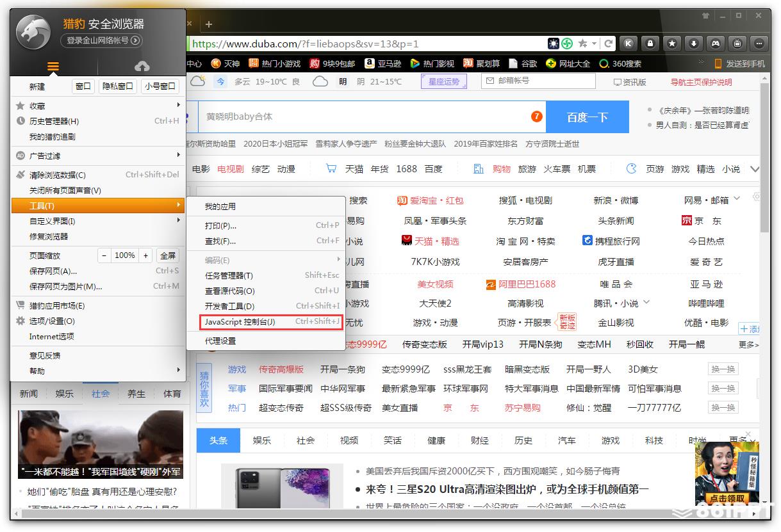Open the 网址大全 bookmark
781x532 pixels.
568,63
